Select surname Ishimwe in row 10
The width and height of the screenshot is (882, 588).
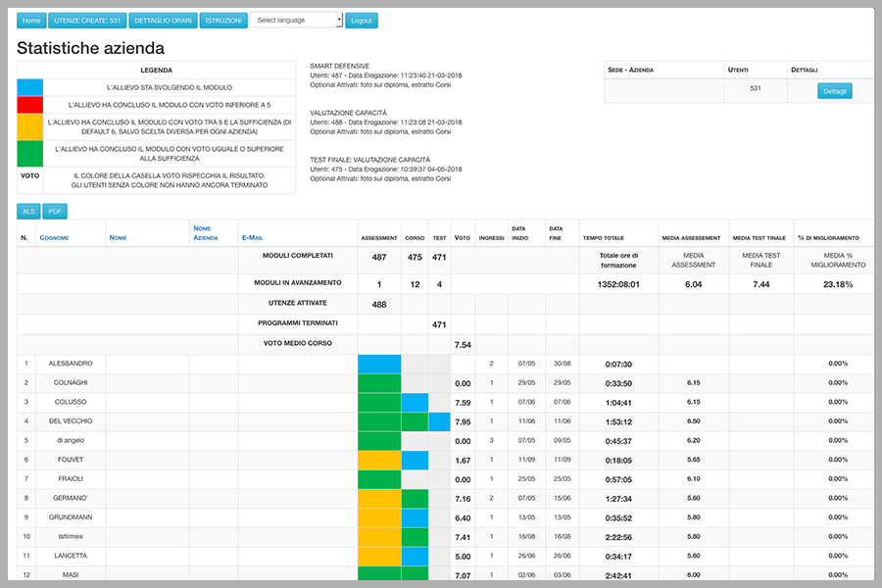tap(71, 536)
